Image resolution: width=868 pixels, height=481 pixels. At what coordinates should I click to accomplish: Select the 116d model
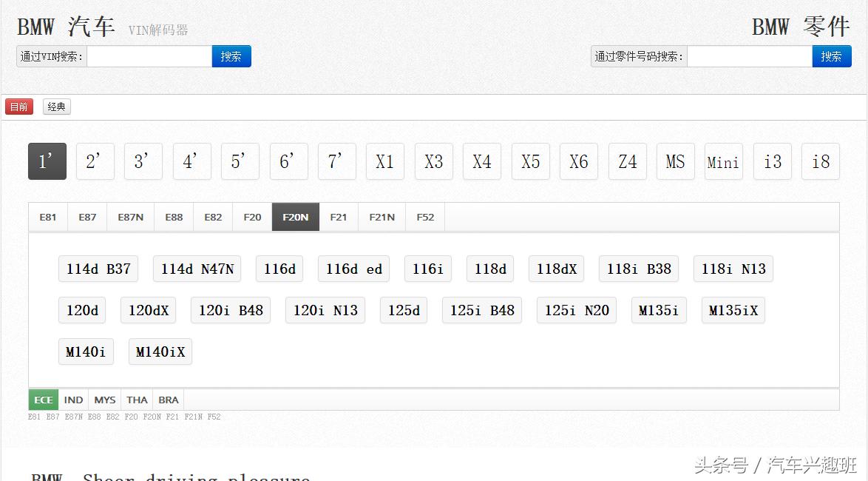point(279,269)
